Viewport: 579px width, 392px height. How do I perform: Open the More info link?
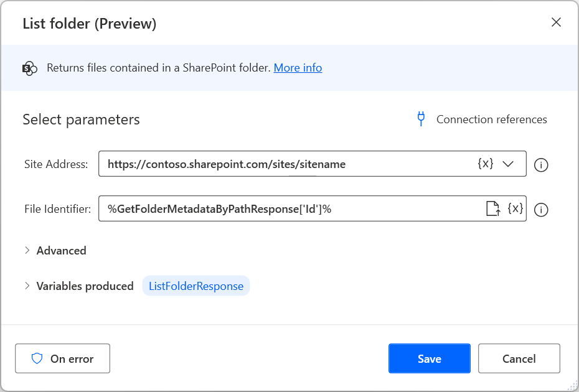coord(298,68)
